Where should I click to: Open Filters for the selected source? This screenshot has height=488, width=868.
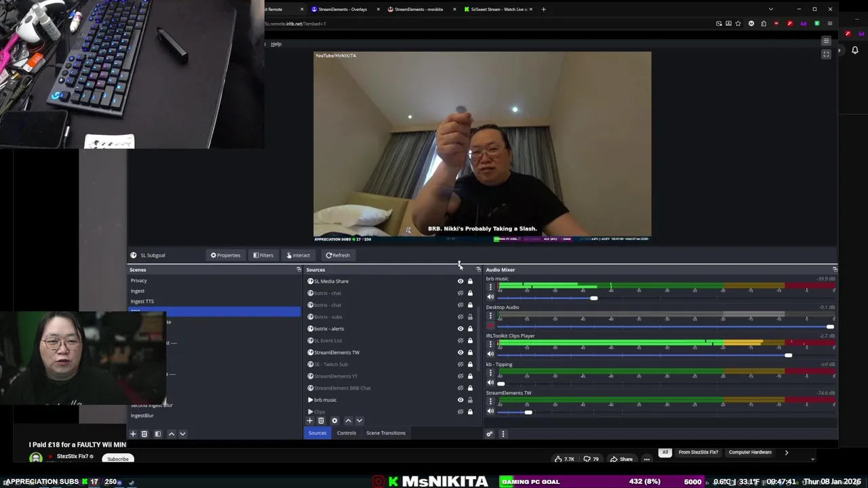point(263,256)
